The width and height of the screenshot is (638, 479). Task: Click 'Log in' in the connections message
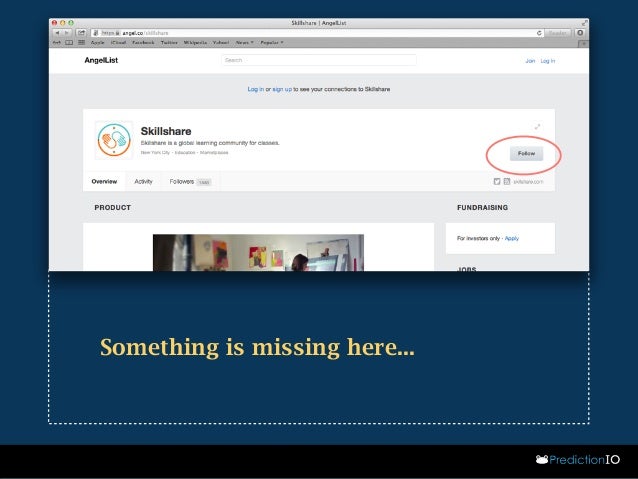pyautogui.click(x=256, y=89)
